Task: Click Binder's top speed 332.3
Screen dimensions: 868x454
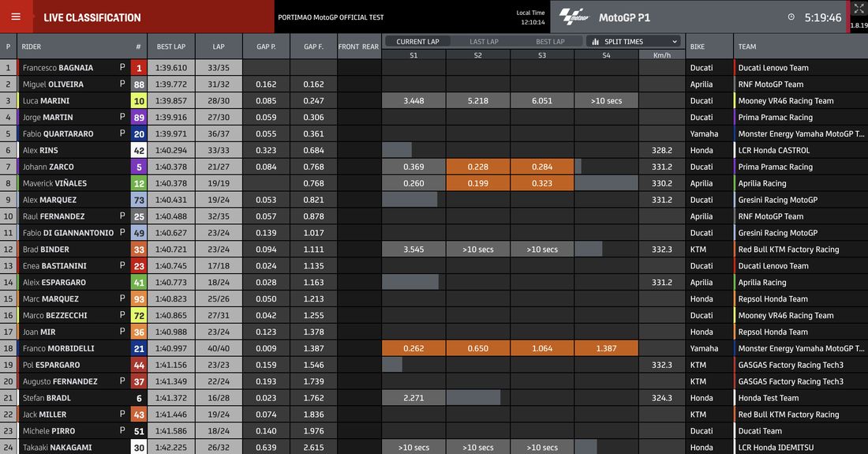Action: pos(661,250)
